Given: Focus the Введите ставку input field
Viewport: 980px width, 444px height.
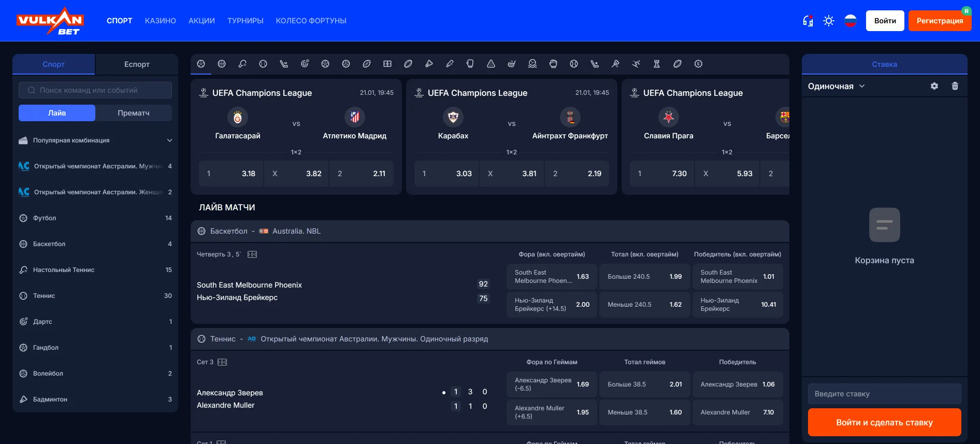Looking at the screenshot, I should (x=884, y=394).
